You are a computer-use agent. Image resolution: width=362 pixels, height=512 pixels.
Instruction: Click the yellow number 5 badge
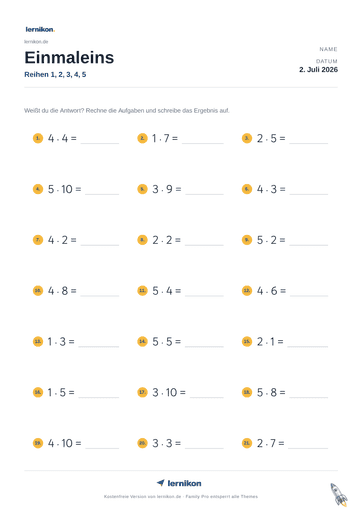tap(142, 189)
